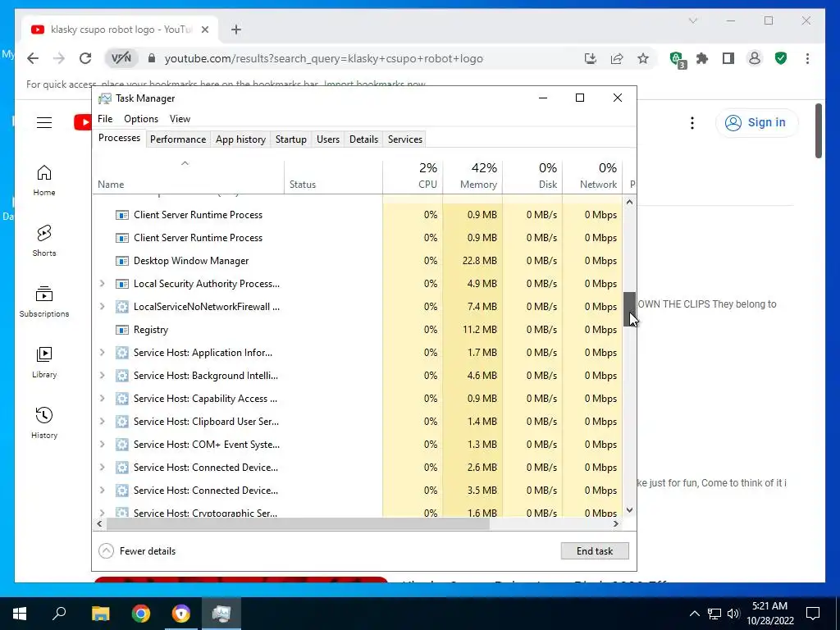The width and height of the screenshot is (840, 630).
Task: Click Chrome address bar URL
Action: point(323,58)
